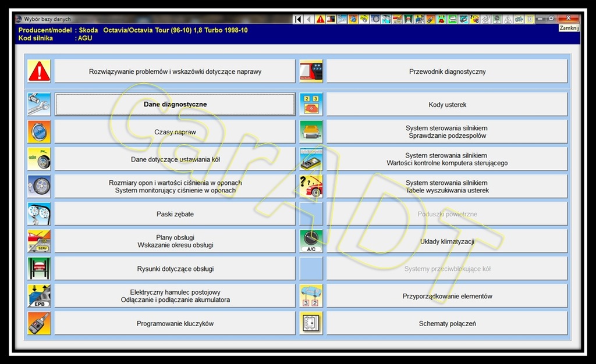Click the orange clock repair times icon in the toolbar

click(x=353, y=19)
